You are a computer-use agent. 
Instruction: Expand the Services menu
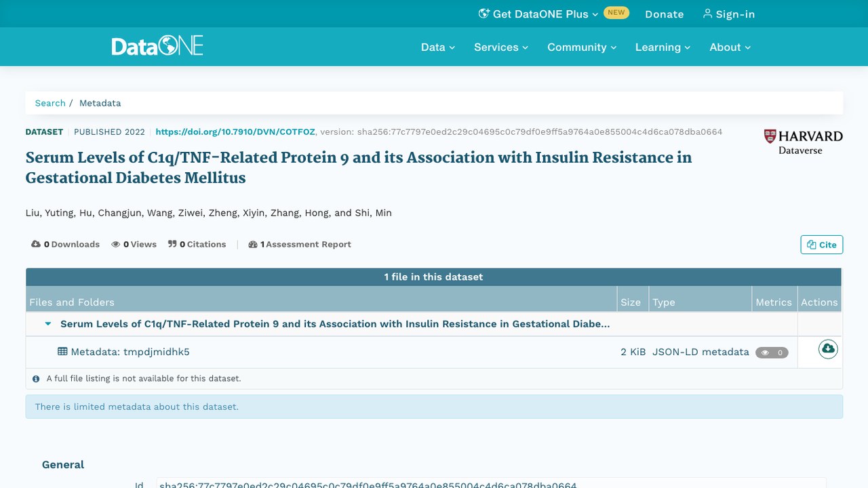click(501, 47)
